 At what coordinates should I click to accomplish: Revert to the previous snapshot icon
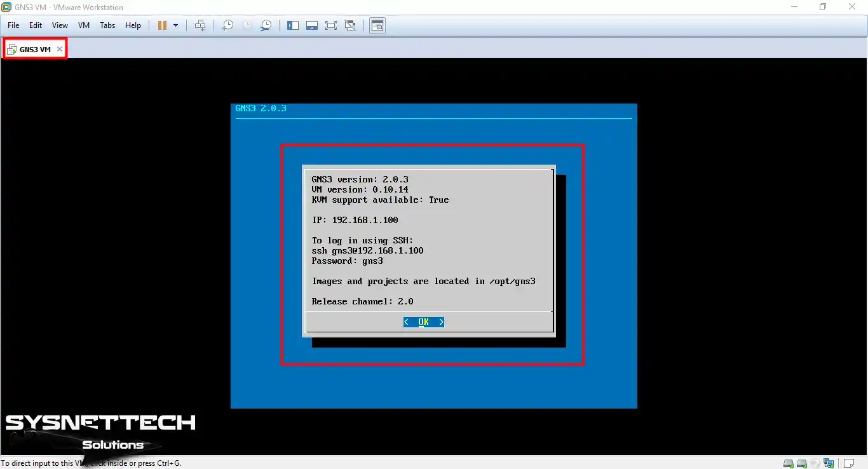click(247, 25)
